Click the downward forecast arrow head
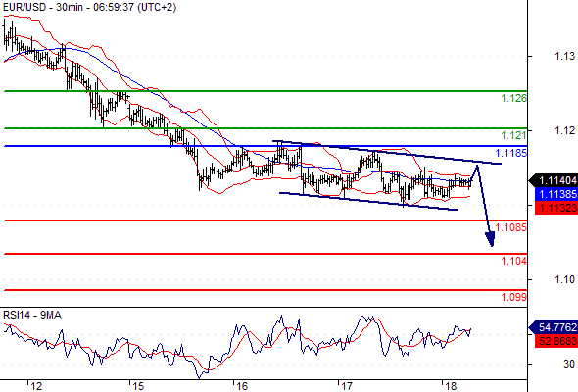 490,239
